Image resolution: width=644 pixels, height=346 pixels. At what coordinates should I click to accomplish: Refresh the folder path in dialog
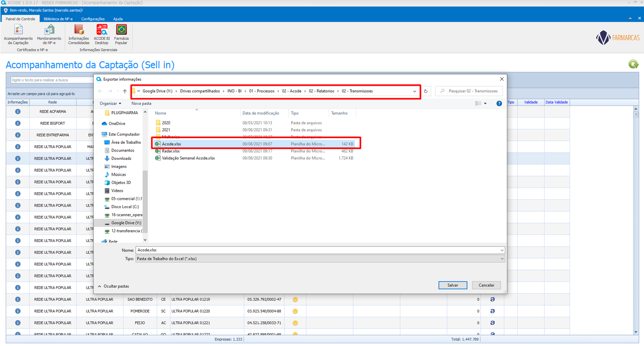[426, 91]
